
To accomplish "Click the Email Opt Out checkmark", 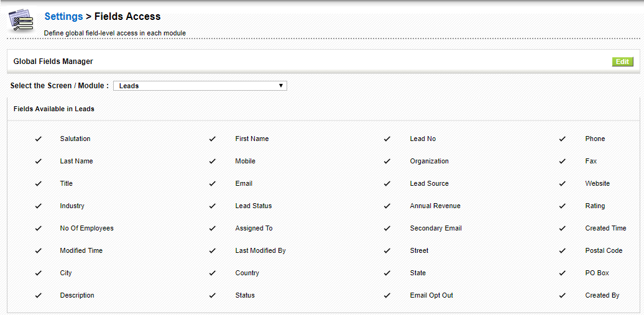I will coord(387,295).
